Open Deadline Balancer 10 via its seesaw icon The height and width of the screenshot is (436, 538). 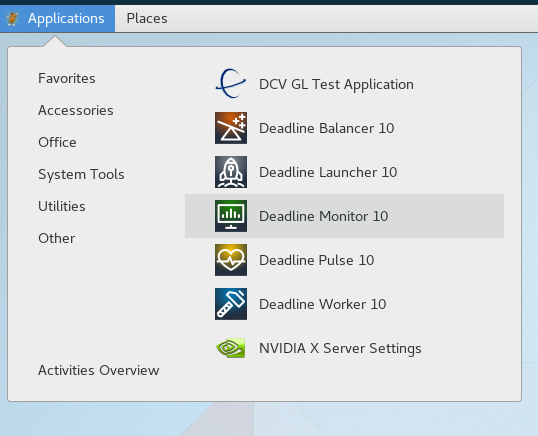(x=231, y=128)
